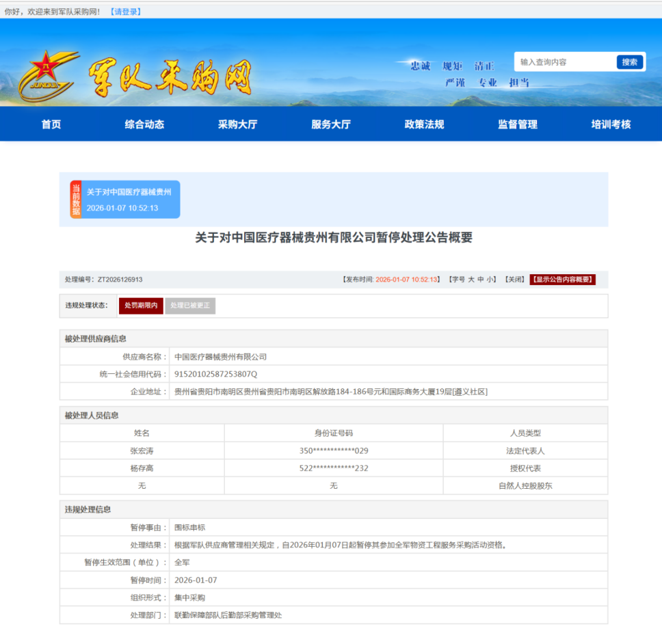662x644 pixels.
Task: Click the 授权代表 cell
Action: coord(526,468)
